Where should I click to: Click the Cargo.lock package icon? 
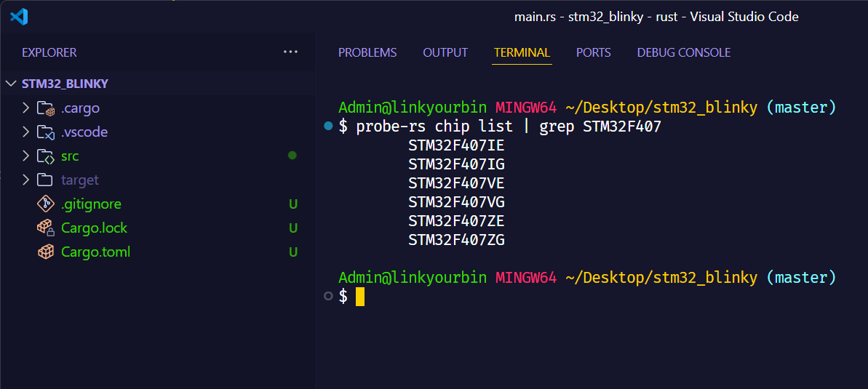(46, 228)
